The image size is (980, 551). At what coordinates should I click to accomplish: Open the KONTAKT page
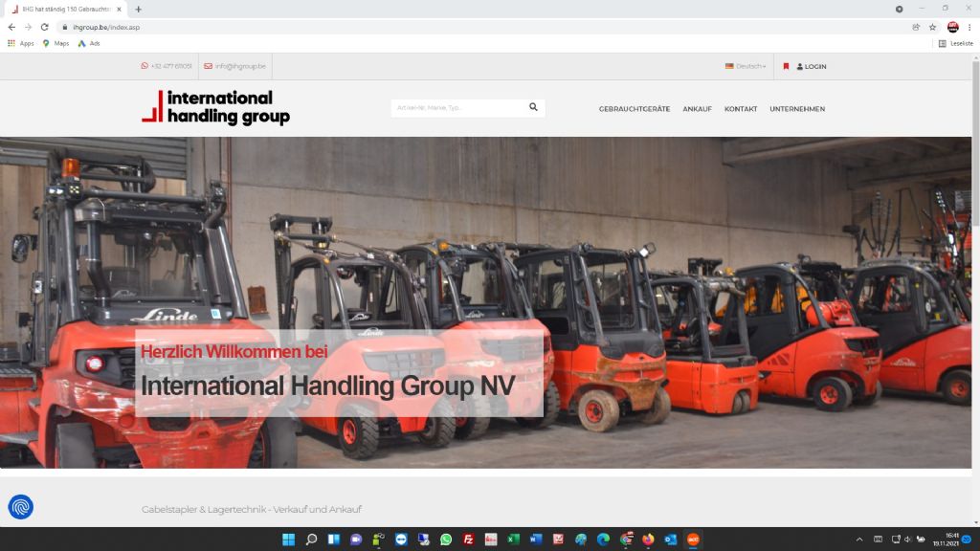(x=741, y=109)
